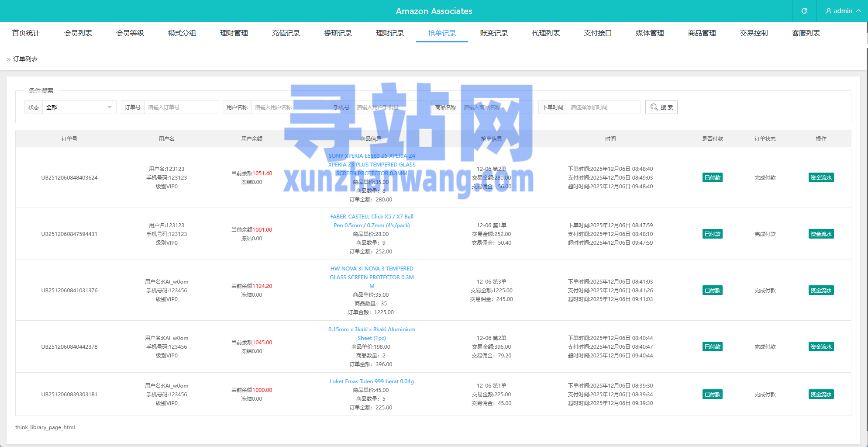Click the magnifier icon on the search button
868x447 pixels.
click(x=654, y=107)
